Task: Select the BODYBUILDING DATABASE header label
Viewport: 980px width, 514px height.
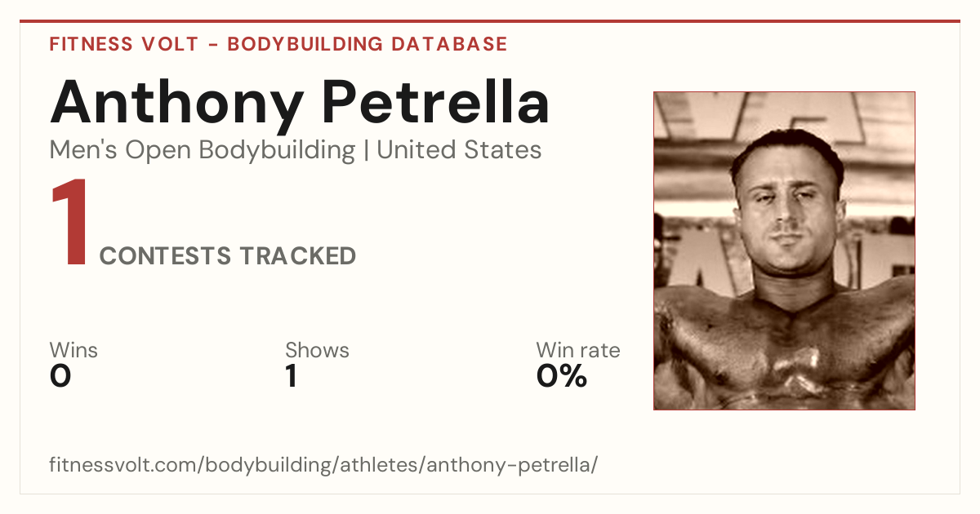Action: pyautogui.click(x=367, y=44)
